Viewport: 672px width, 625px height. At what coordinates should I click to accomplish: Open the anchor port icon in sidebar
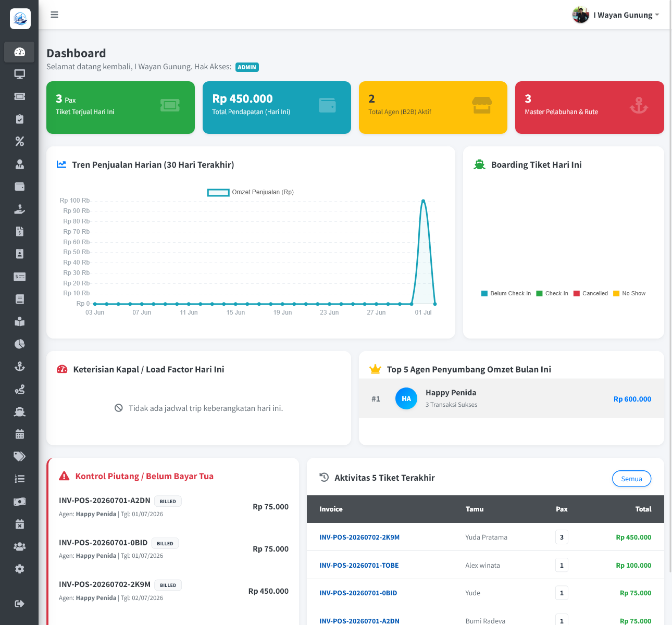[19, 367]
